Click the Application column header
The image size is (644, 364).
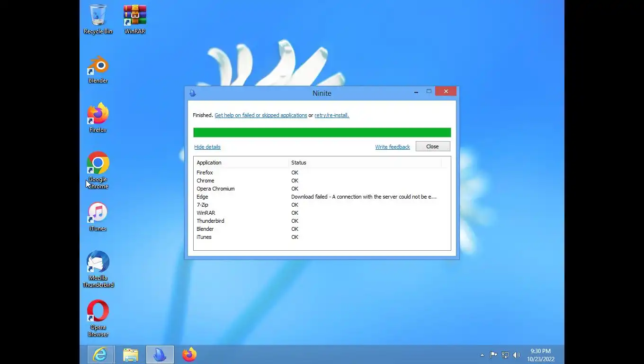[241, 163]
